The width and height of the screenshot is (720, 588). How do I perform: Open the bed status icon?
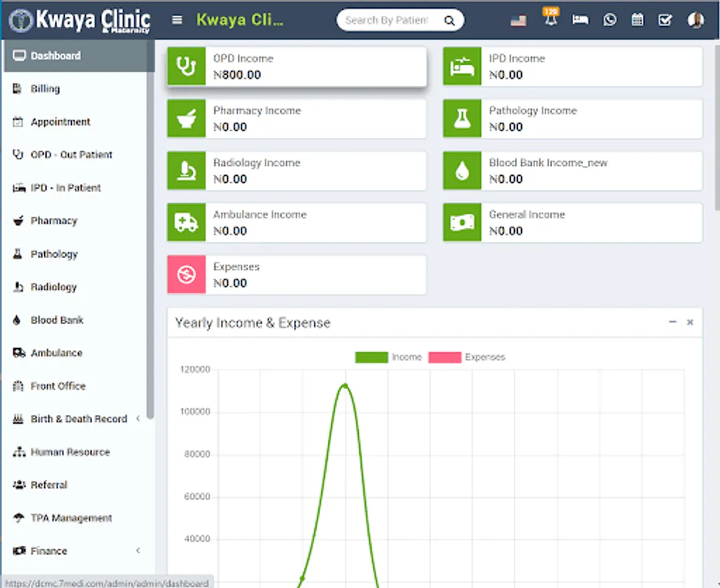580,20
